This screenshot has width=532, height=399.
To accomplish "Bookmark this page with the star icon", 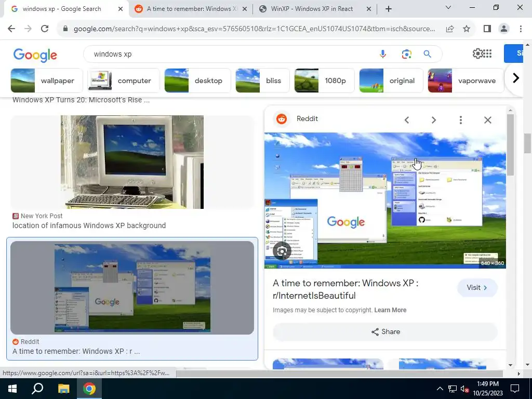I will (x=467, y=29).
